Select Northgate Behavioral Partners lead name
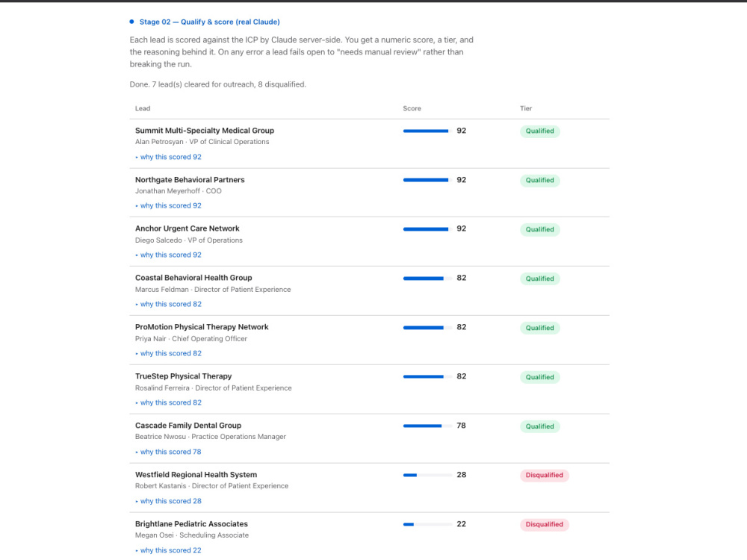This screenshot has width=747, height=560. pos(190,179)
